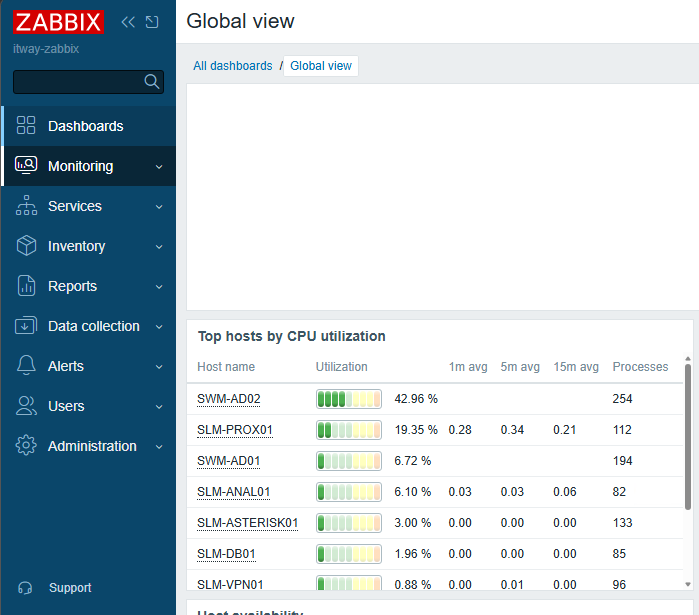Click the magnifier search icon
Screen dimensions: 699x615
tap(152, 82)
